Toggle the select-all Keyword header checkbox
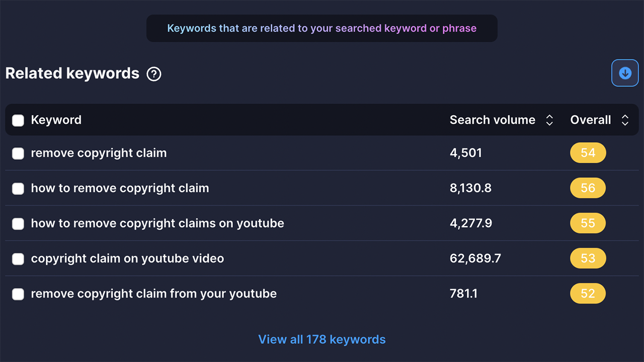 (x=18, y=120)
